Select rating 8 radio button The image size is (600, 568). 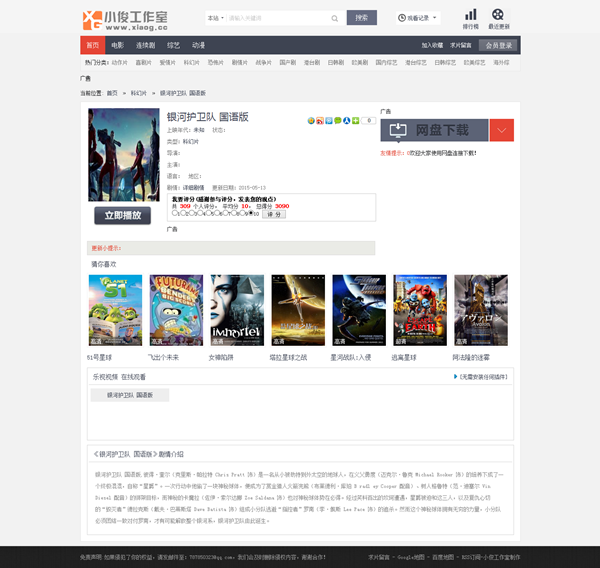pyautogui.click(x=234, y=213)
